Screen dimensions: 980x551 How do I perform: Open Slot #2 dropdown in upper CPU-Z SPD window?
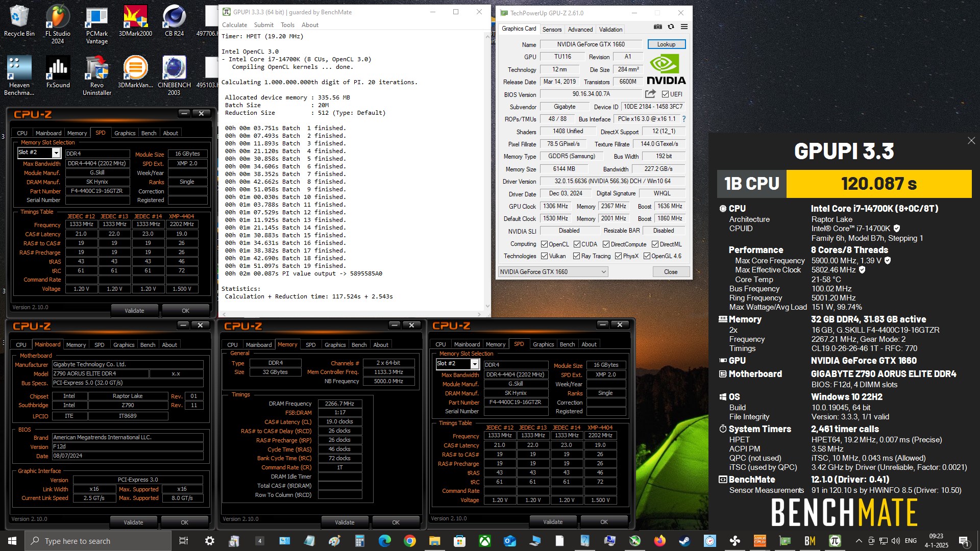point(56,153)
